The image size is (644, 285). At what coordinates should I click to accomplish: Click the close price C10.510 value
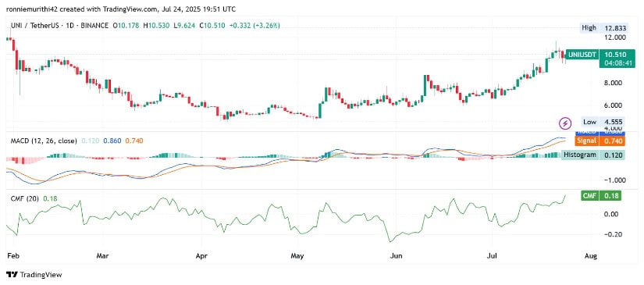coord(212,26)
